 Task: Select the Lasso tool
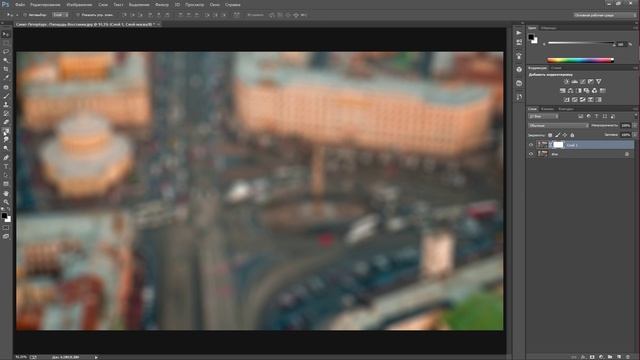(6, 51)
